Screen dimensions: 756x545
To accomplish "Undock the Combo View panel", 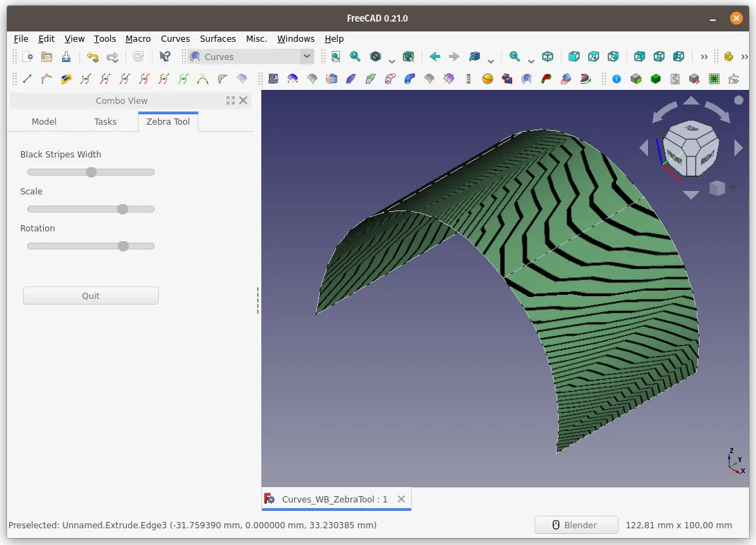I will tap(231, 100).
